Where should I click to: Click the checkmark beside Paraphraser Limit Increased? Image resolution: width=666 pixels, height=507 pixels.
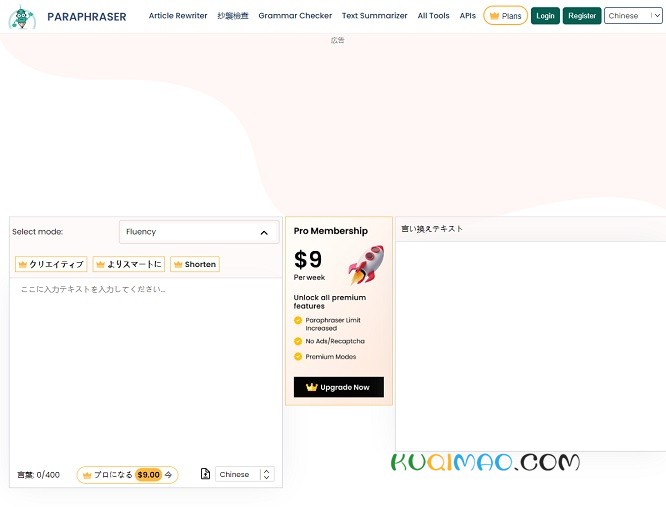point(298,320)
